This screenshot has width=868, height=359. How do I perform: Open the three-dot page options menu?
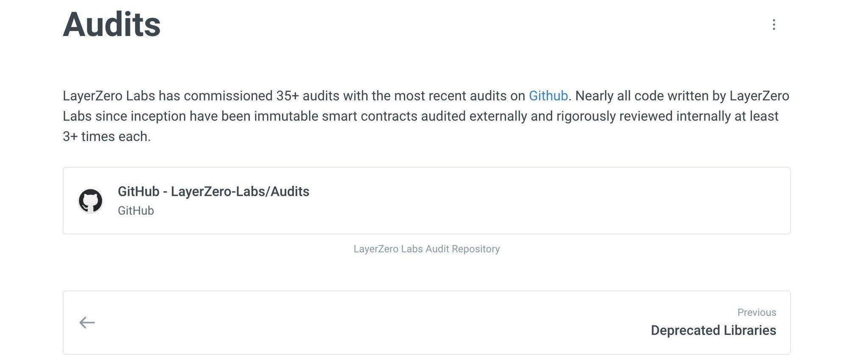[x=773, y=25]
